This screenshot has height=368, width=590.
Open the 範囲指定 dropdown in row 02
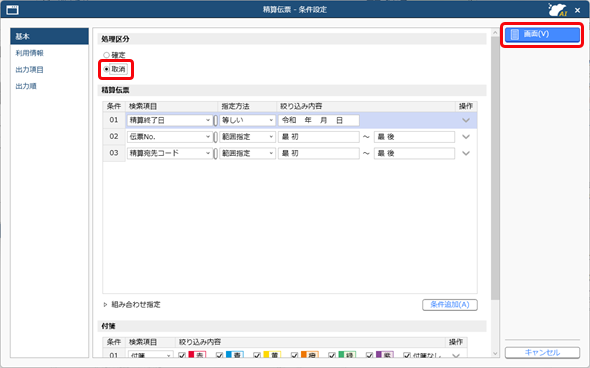248,137
